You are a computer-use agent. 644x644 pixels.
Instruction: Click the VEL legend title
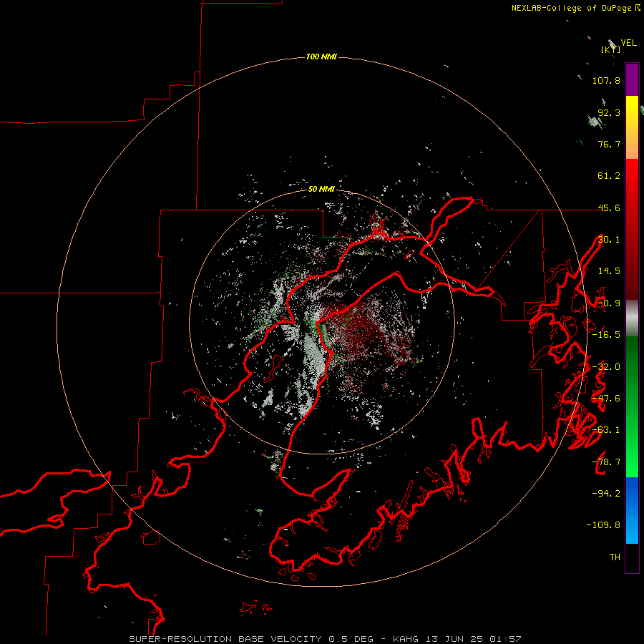(629, 43)
